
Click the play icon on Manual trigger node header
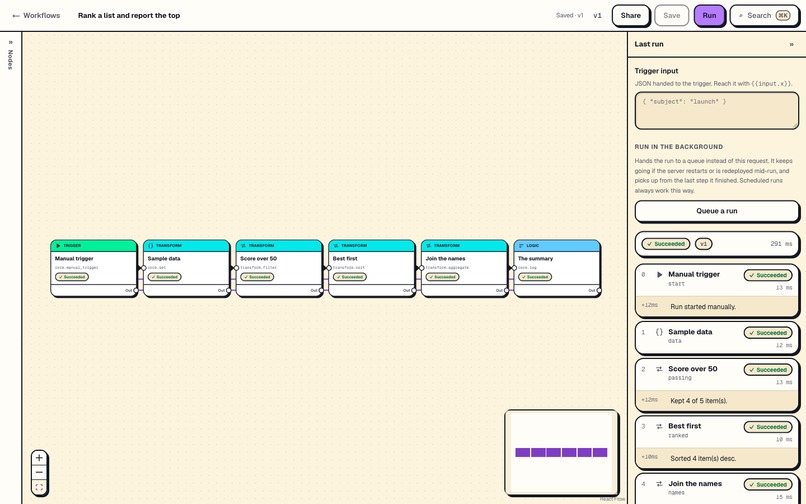pos(58,246)
